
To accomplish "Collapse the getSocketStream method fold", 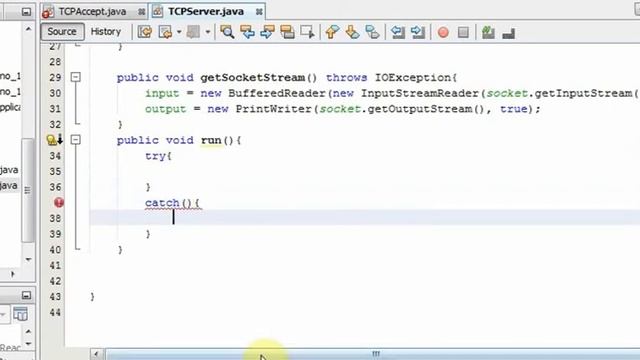I will [x=76, y=77].
